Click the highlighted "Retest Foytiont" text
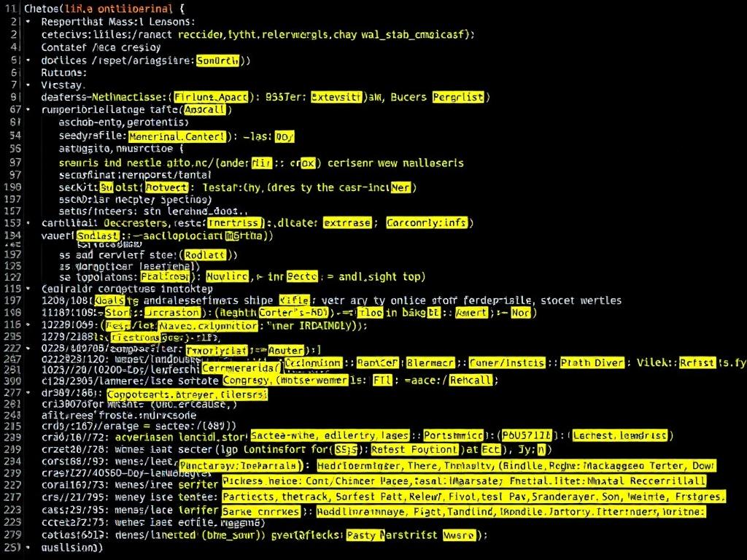Screen dimensions: 747x560 [x=415, y=450]
